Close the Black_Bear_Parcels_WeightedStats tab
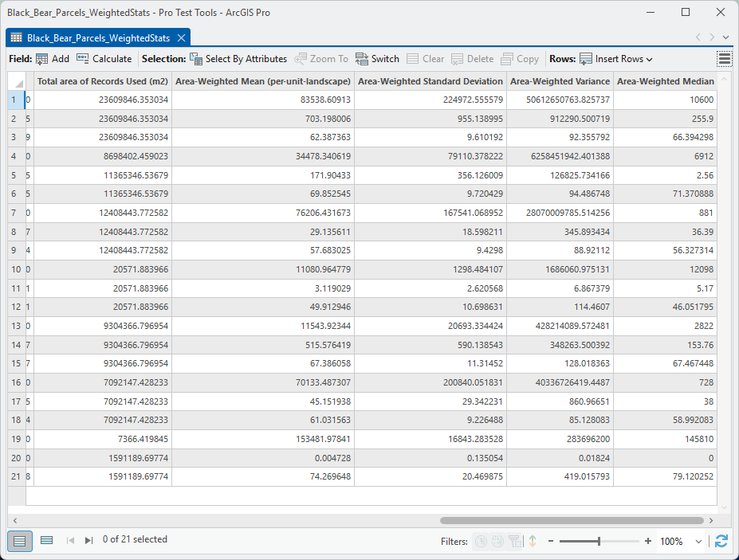Screen dimensions: 739x560 [x=182, y=38]
